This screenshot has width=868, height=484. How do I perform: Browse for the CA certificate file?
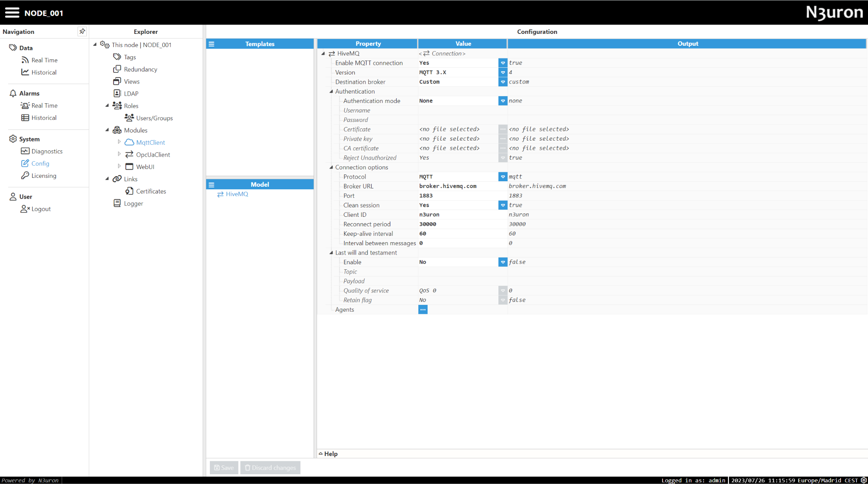pyautogui.click(x=503, y=148)
